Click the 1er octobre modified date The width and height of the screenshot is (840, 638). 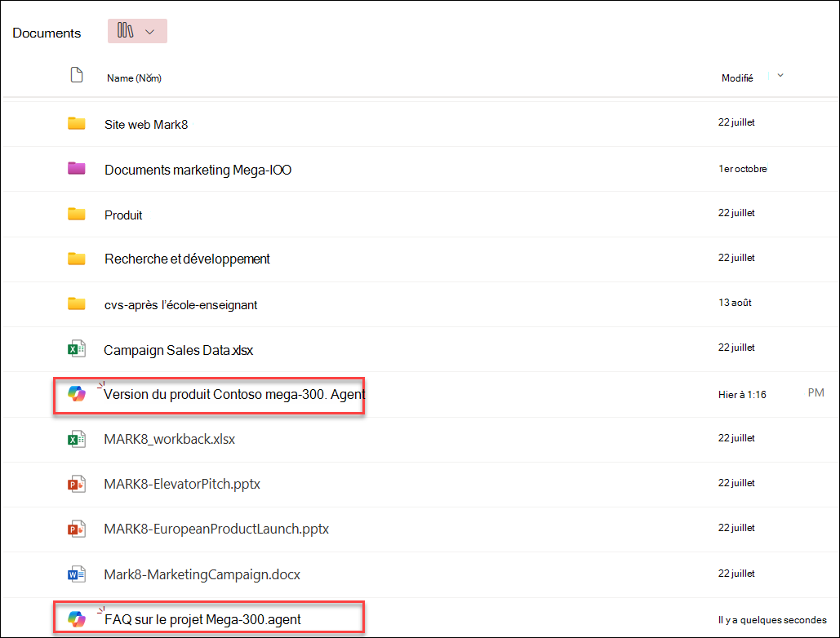[743, 169]
